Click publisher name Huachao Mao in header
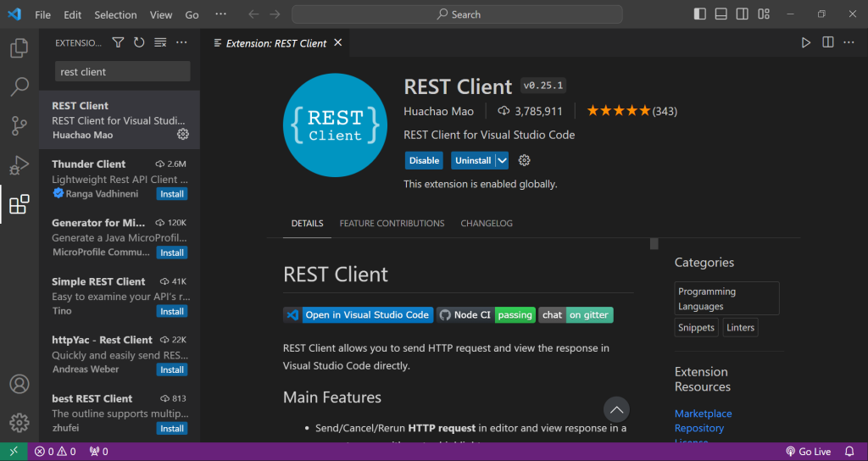Viewport: 868px width, 461px height. click(438, 111)
